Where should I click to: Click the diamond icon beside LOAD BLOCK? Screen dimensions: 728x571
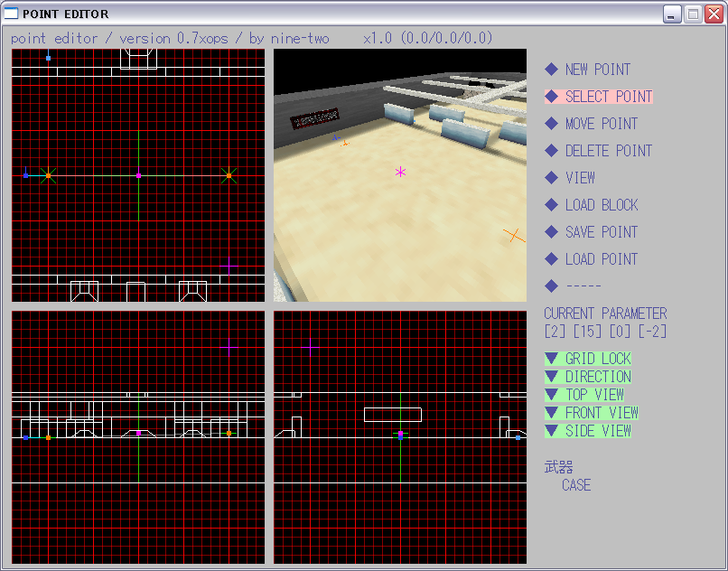(551, 205)
